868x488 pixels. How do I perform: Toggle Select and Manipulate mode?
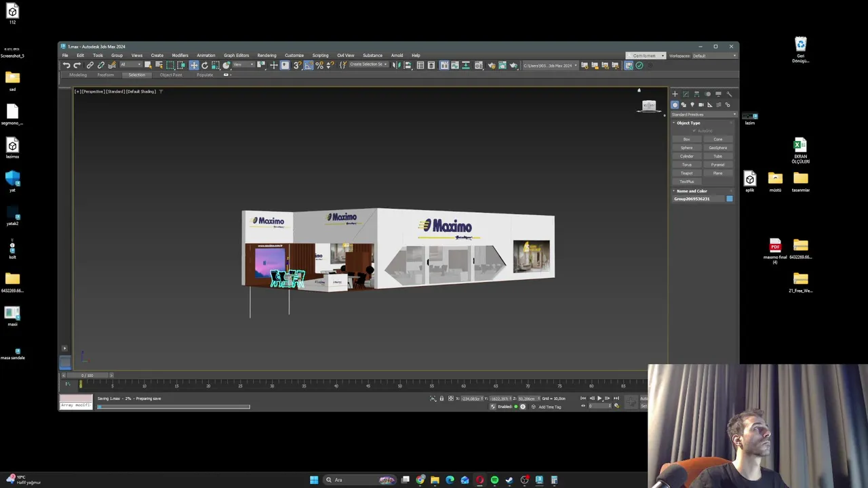[x=274, y=65]
